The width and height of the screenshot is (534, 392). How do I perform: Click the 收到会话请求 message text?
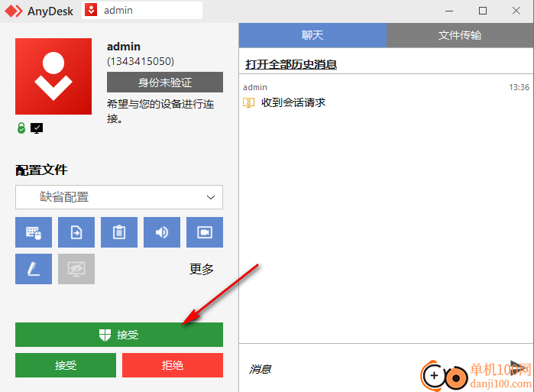tap(293, 102)
